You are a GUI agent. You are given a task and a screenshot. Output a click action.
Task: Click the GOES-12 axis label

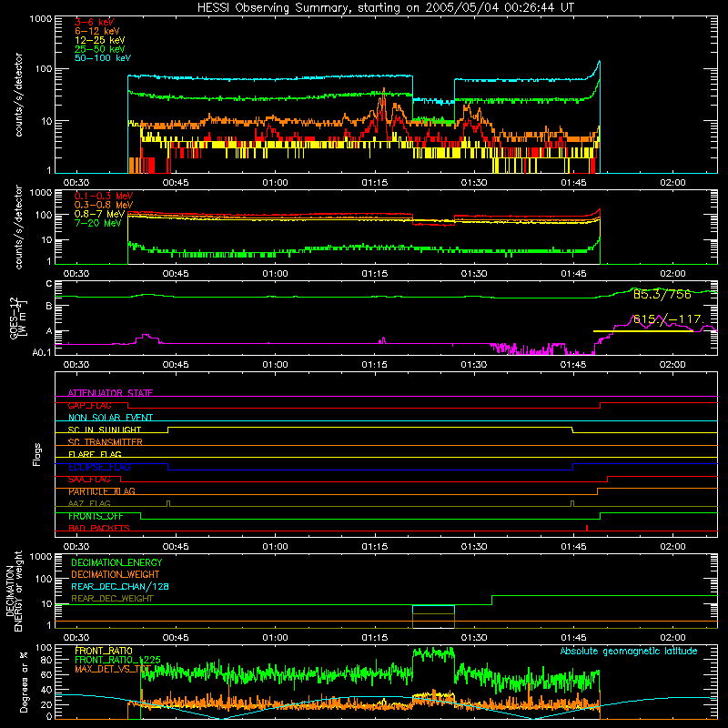pos(17,318)
